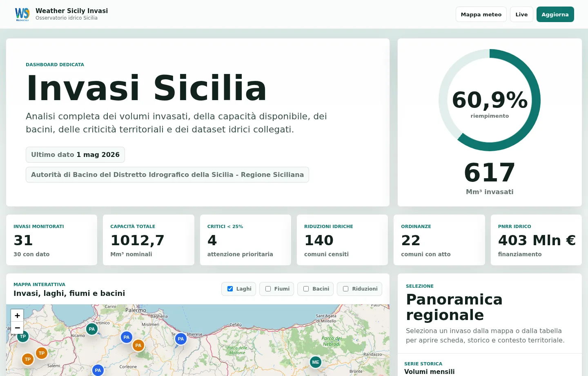Click the Volumi mensili heading
Viewport: 588px width, 376px height.
click(x=430, y=372)
